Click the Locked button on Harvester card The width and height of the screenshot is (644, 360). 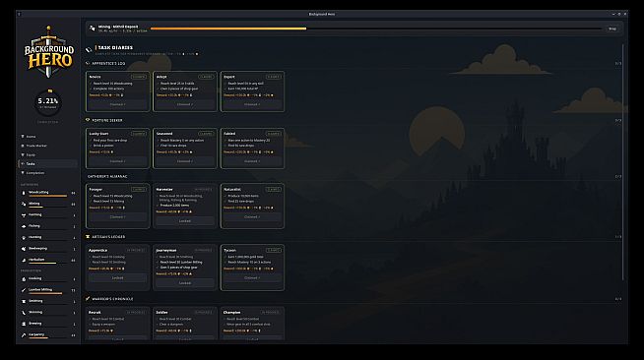click(185, 221)
